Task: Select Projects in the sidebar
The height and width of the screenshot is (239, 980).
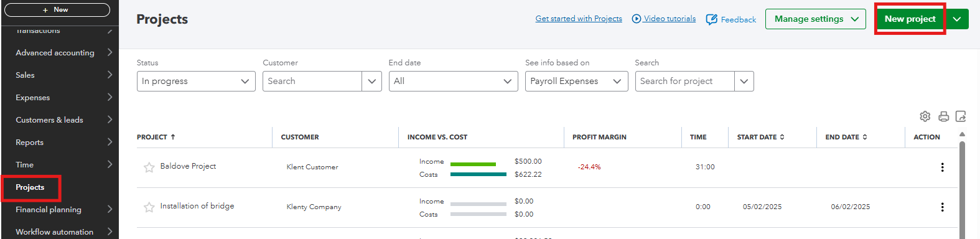Action: coord(30,187)
